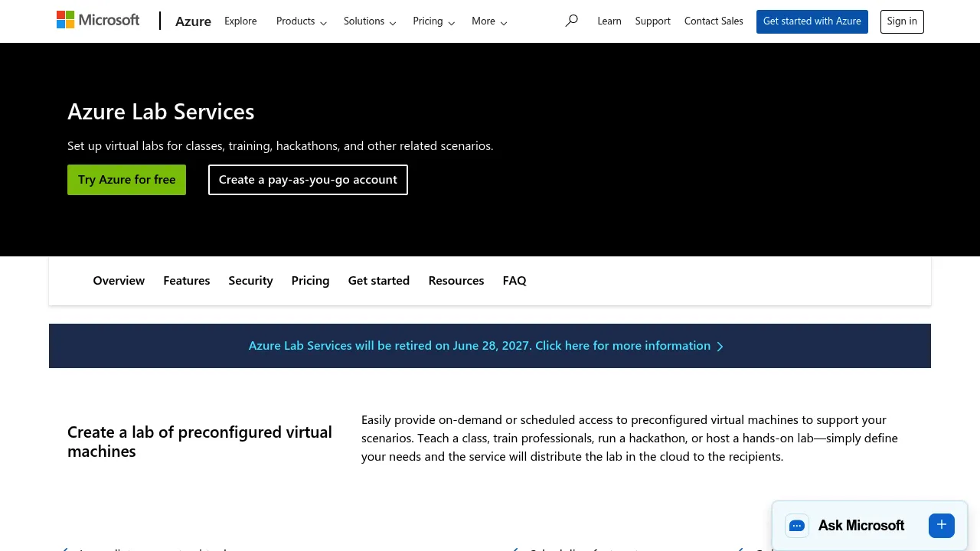The image size is (980, 551).
Task: Click Create a pay-as-you-go account
Action: click(x=308, y=180)
